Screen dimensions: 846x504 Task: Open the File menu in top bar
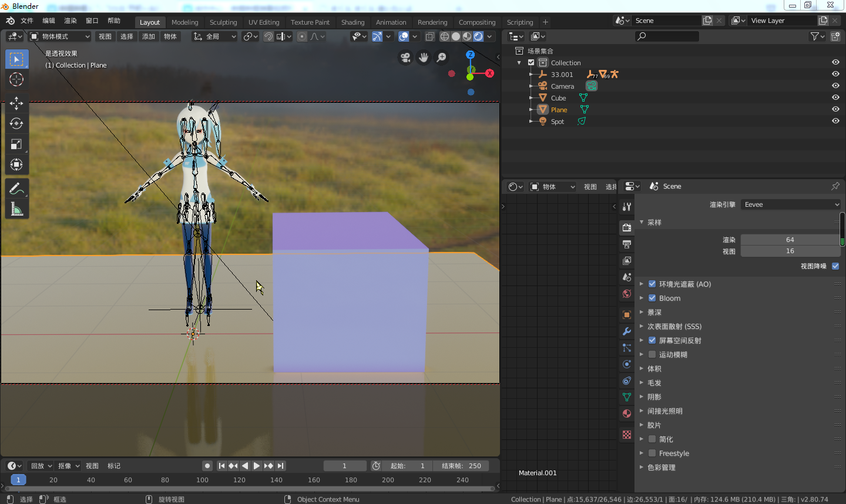(27, 21)
